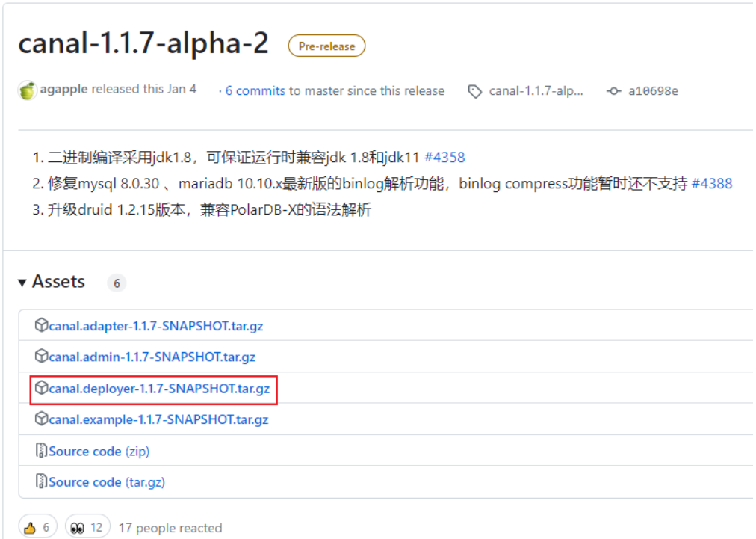Click the package icon for canal.deployer asset
Viewport: 756px width, 539px height.
coord(42,388)
